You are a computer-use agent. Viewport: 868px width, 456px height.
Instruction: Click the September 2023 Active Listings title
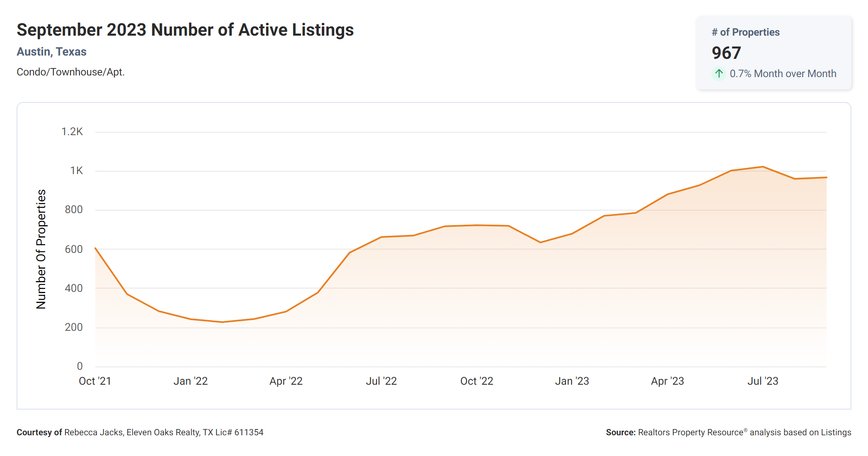click(185, 30)
